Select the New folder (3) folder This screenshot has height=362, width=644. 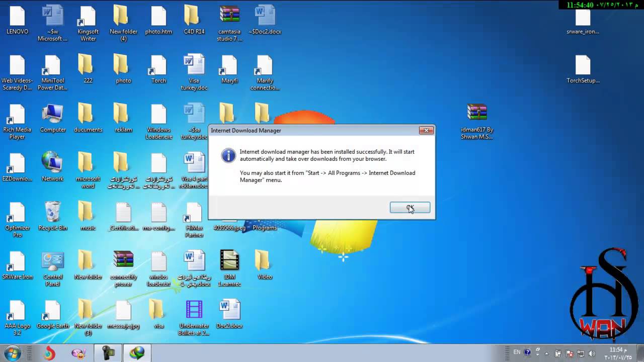[88, 318]
